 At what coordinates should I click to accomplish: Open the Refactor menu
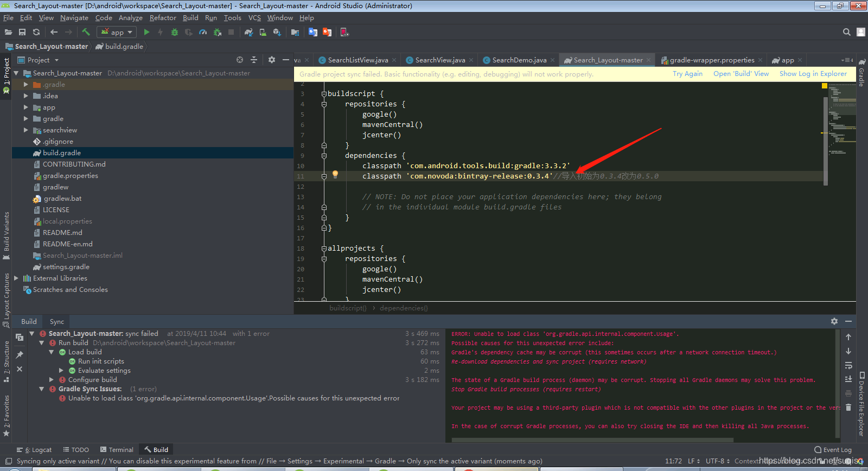pos(163,18)
